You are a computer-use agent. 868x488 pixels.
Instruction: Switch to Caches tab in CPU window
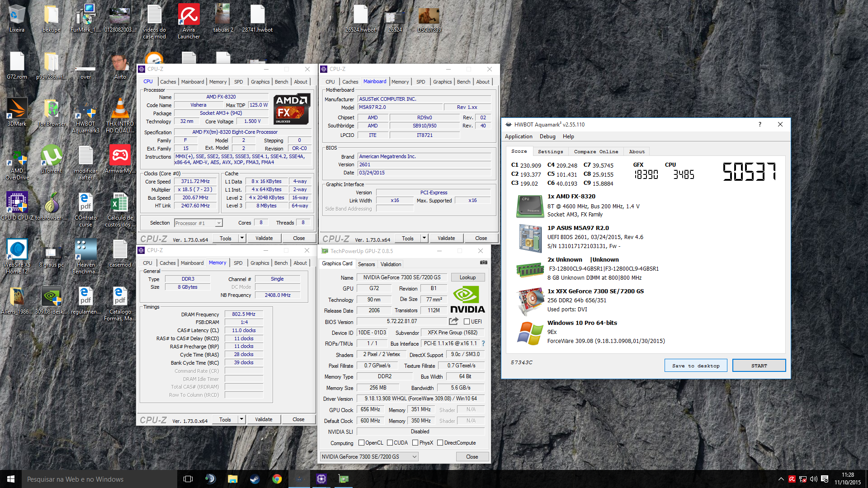point(168,82)
